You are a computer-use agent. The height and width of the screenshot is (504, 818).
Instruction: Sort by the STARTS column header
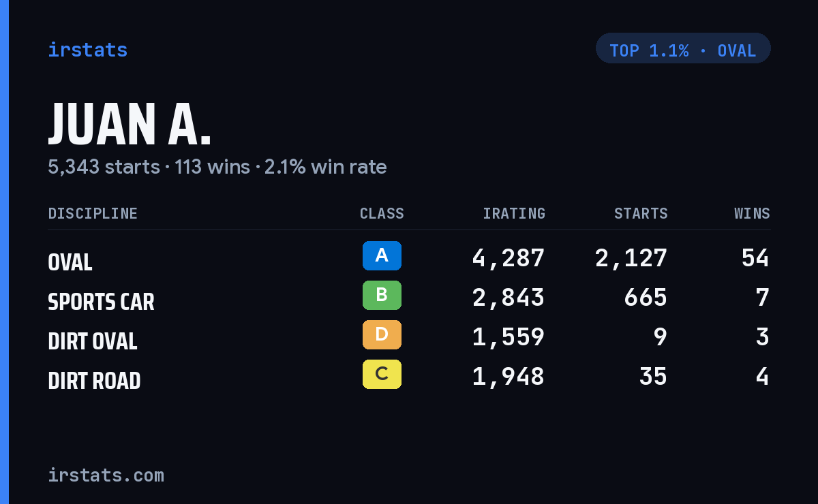641,214
